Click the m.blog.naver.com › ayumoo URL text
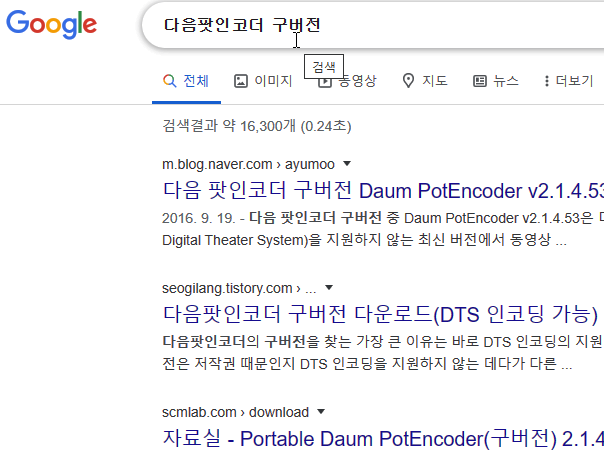 (248, 164)
